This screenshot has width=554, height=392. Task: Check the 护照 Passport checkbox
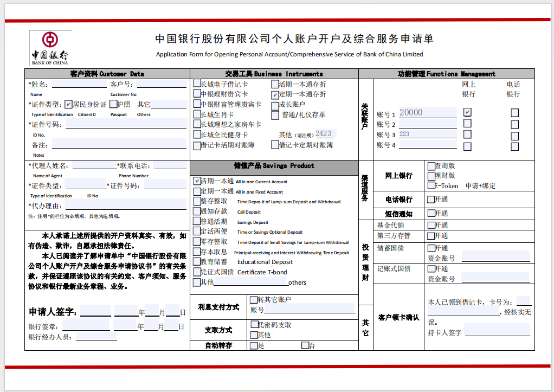(113, 104)
